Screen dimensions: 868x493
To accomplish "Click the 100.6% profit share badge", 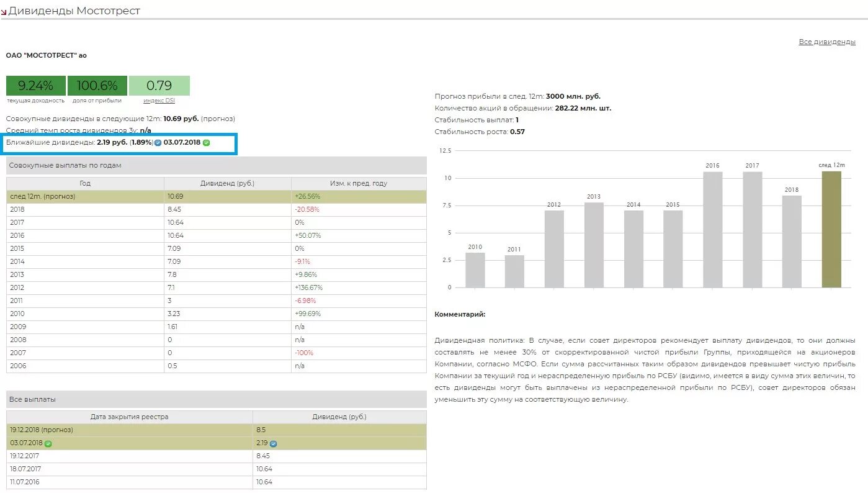I will pyautogui.click(x=97, y=86).
